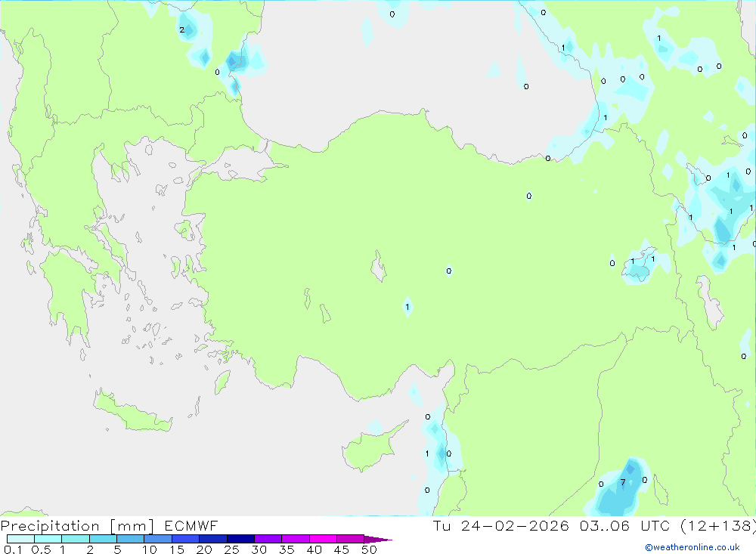Click the 25–30 mm navy legend swatch

(x=240, y=539)
